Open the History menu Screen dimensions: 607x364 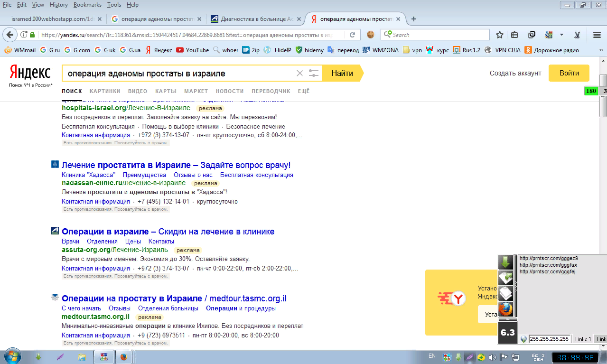[58, 5]
